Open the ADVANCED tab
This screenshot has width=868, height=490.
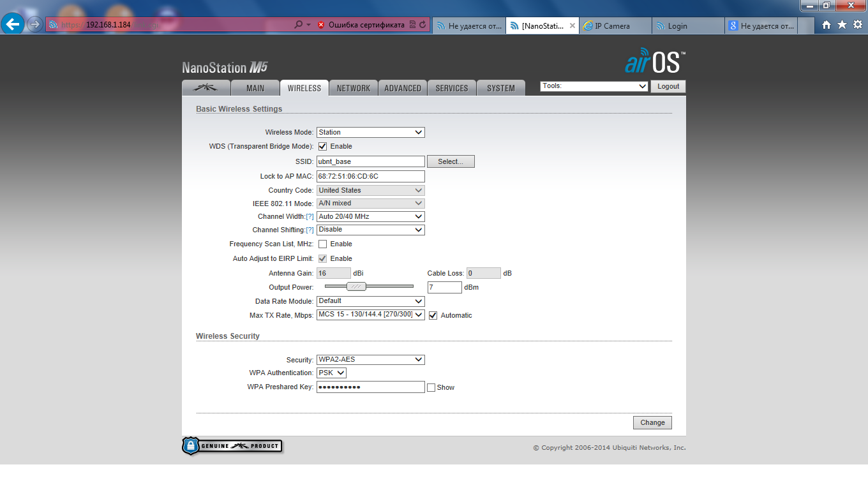[403, 88]
